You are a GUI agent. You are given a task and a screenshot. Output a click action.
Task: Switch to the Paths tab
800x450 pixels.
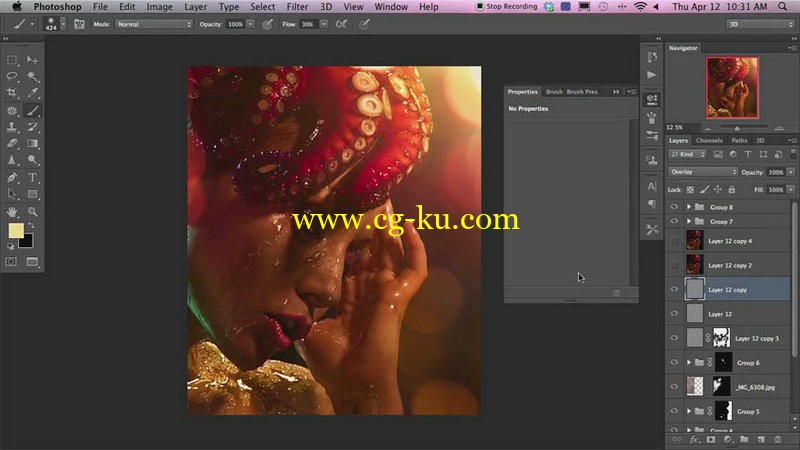point(739,140)
